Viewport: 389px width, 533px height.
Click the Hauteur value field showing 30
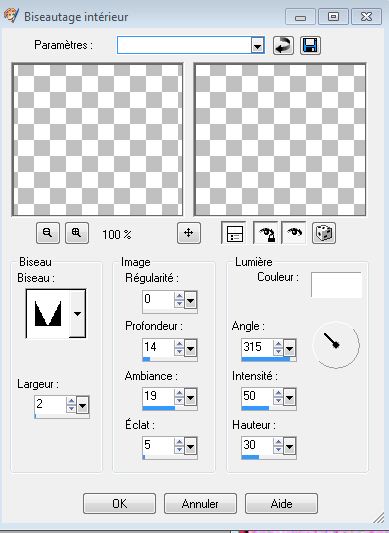(257, 446)
